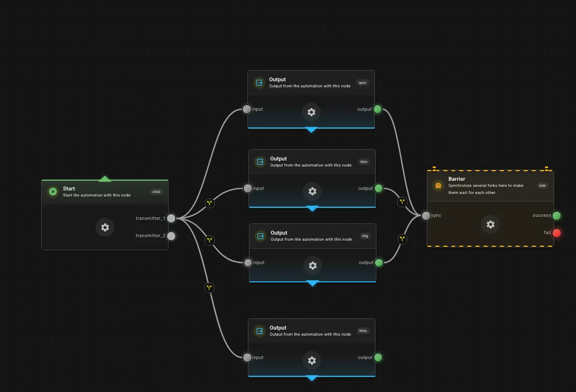Open settings gear of Output node li0g

point(312,265)
